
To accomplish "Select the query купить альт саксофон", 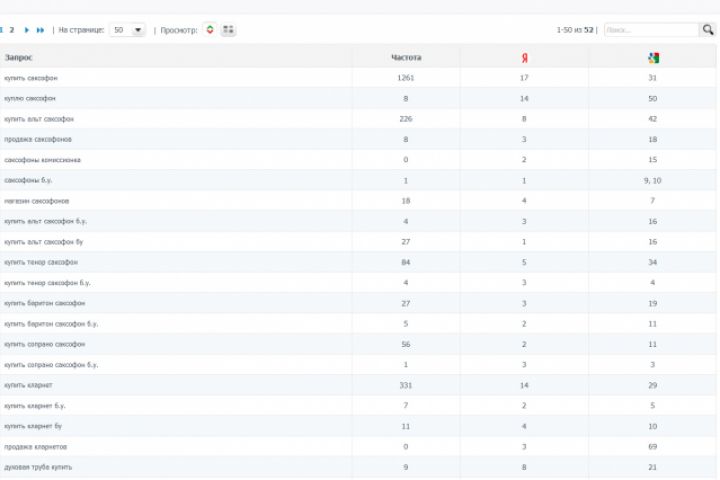I will tap(39, 119).
